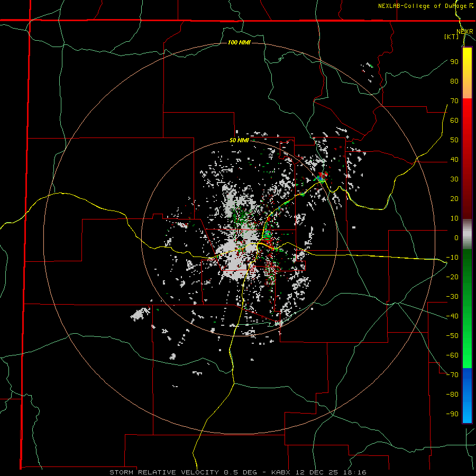Click the positive 20 scale label
This screenshot has height=476, width=476.
tap(454, 198)
